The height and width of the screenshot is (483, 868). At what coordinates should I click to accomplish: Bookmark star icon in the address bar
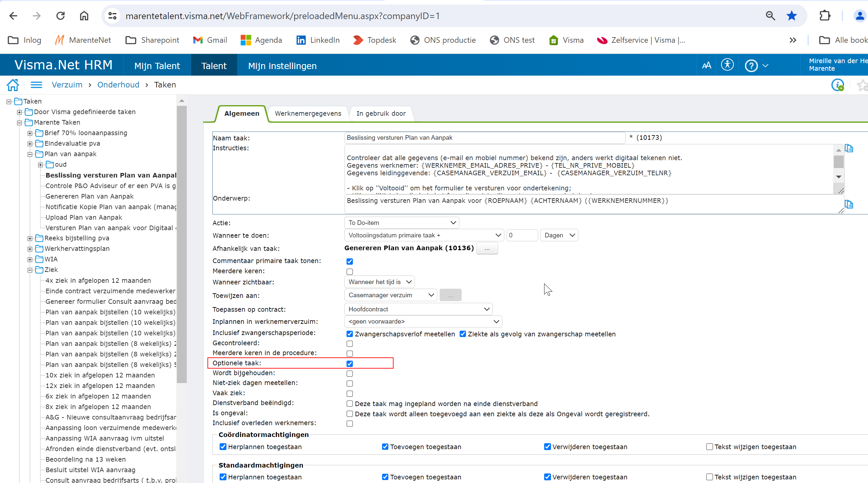coord(791,16)
